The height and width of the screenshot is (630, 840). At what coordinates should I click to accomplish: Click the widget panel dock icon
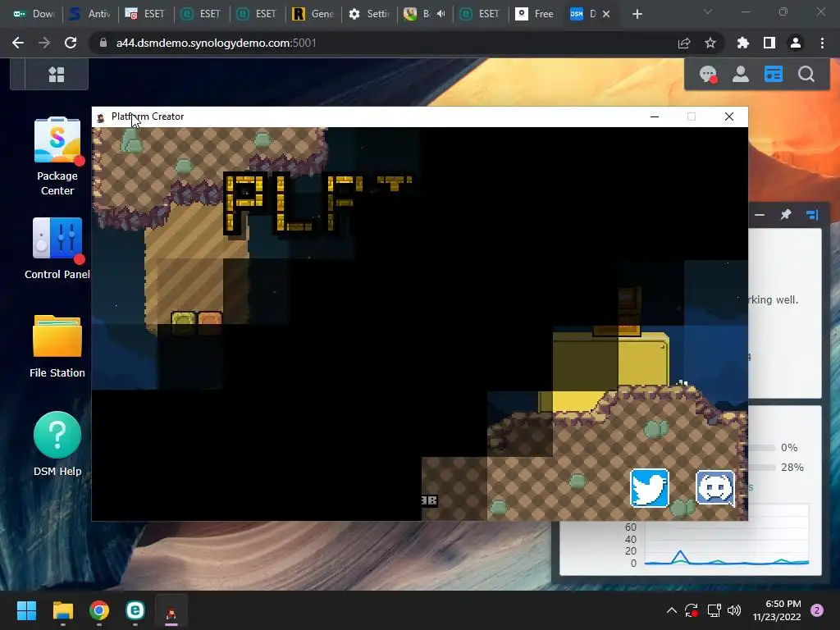pyautogui.click(x=812, y=215)
